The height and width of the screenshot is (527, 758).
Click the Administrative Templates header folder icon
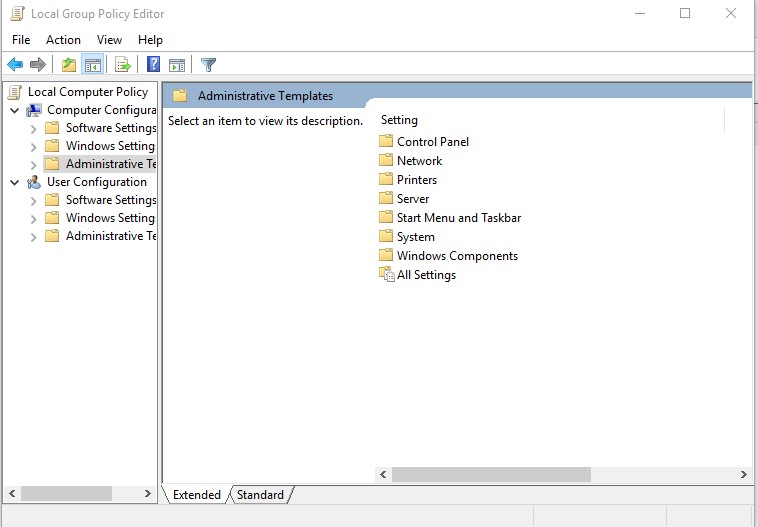[180, 96]
